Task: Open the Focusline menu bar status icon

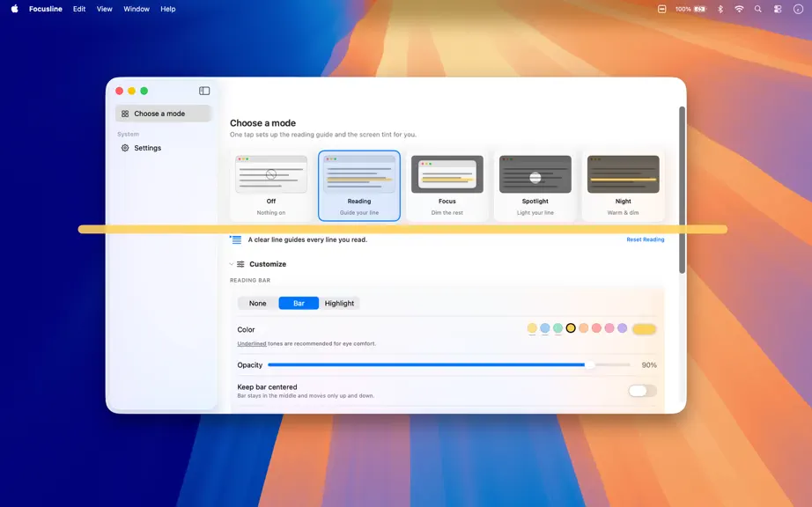Action: (x=661, y=9)
